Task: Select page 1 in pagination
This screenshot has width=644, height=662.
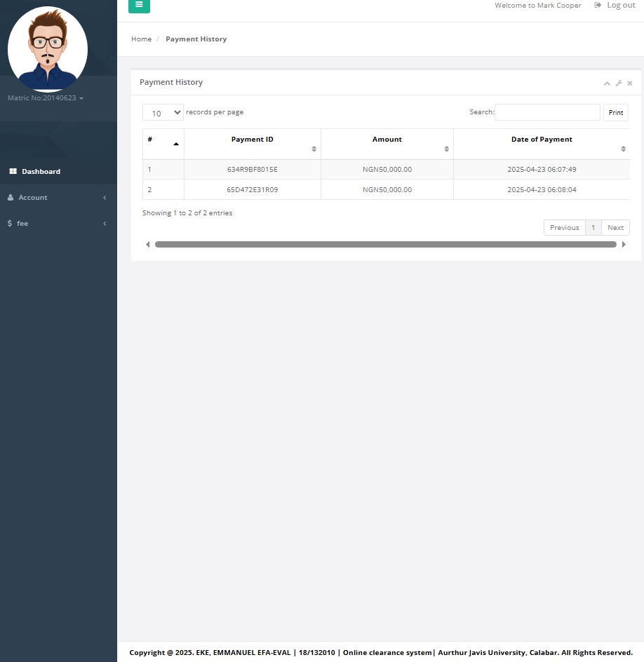Action: 593,227
